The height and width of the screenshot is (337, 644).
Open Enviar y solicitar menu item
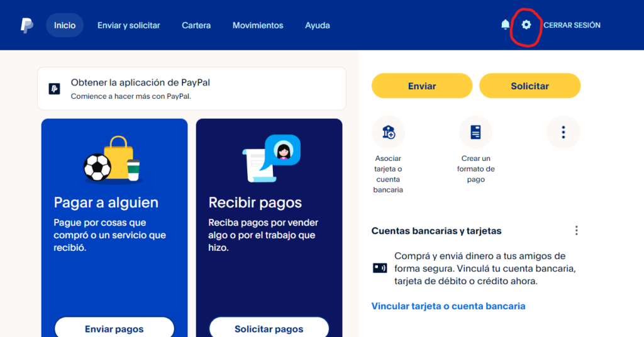coord(128,25)
